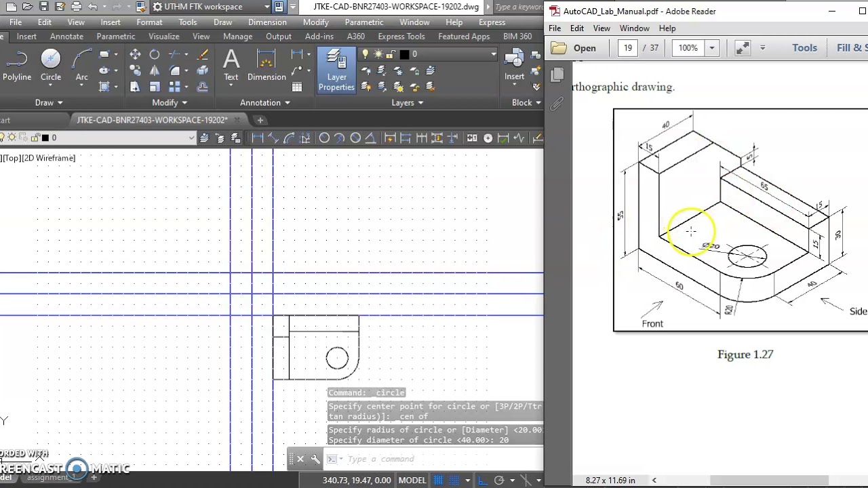The height and width of the screenshot is (488, 868).
Task: Open the Format menu in AutoCAD
Action: (149, 22)
